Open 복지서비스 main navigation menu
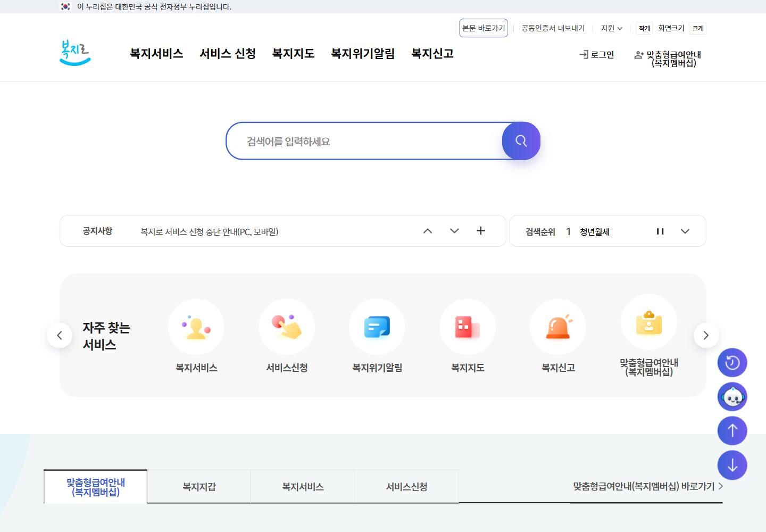766x532 pixels. (156, 54)
